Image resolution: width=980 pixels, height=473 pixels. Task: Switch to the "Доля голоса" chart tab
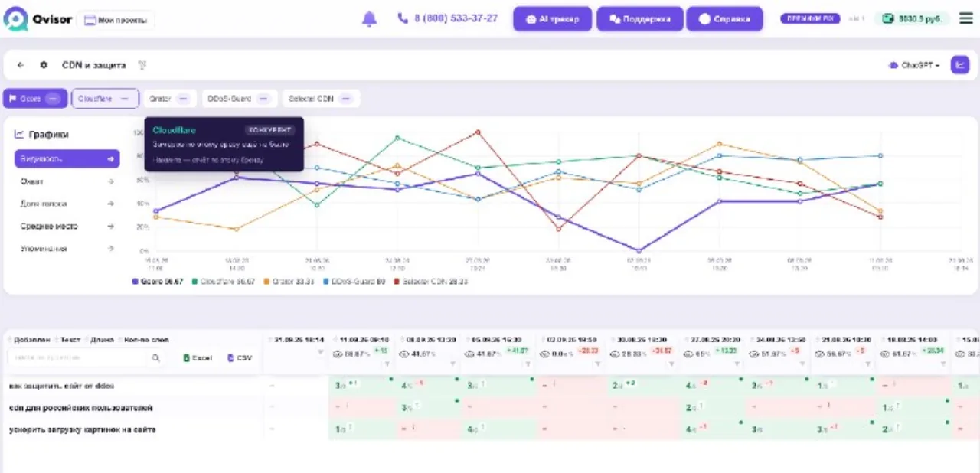[67, 204]
